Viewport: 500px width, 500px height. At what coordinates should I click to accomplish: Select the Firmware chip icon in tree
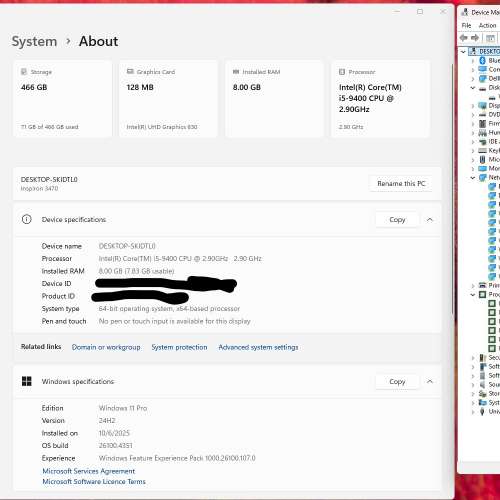482,124
